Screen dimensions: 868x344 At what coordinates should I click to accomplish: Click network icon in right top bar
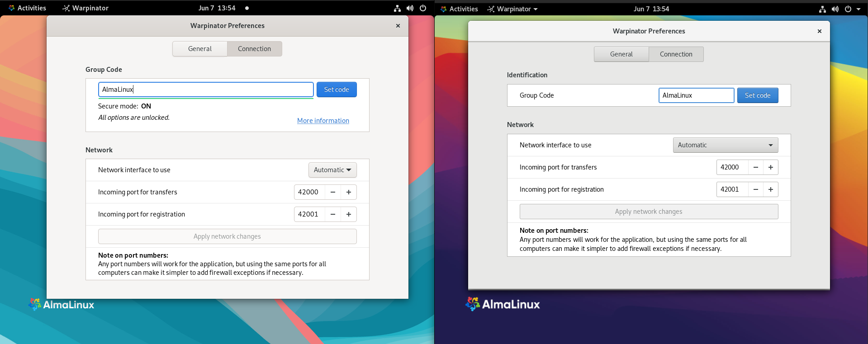(822, 9)
